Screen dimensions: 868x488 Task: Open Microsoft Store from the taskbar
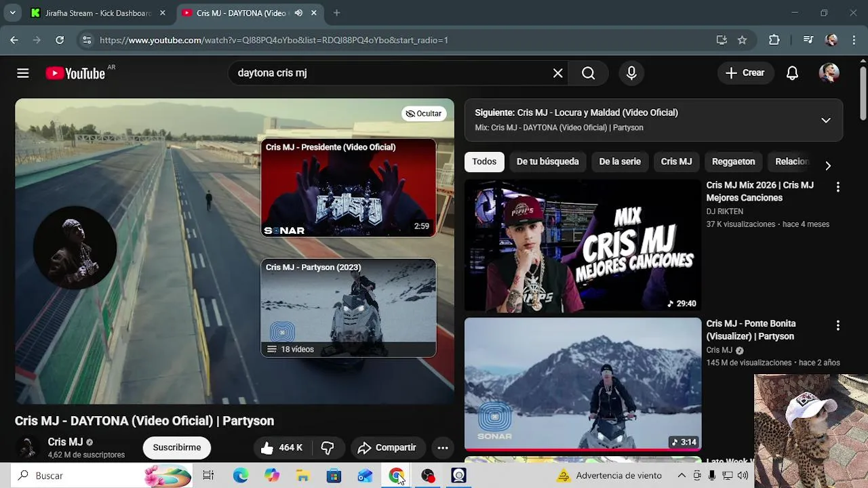click(x=334, y=476)
